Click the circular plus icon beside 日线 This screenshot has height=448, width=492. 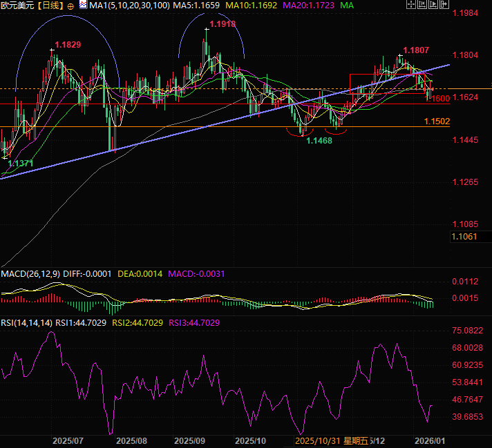tap(70, 6)
